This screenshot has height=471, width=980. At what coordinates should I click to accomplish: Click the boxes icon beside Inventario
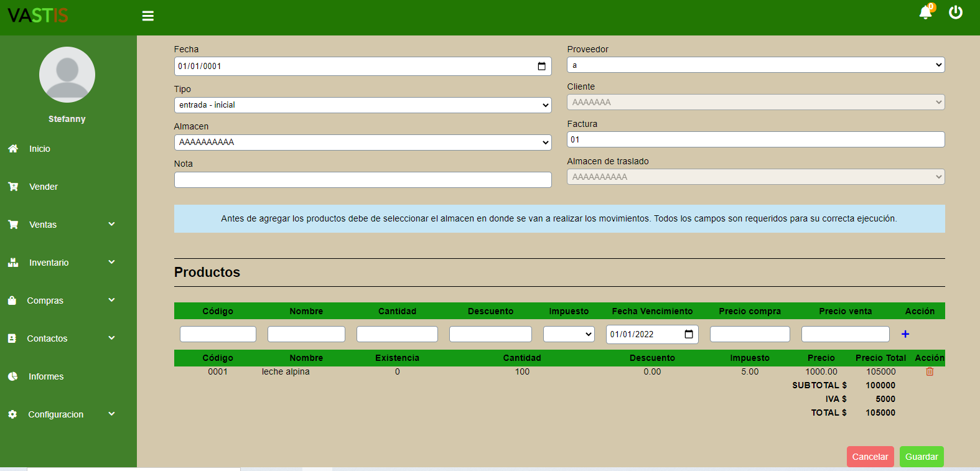[13, 263]
